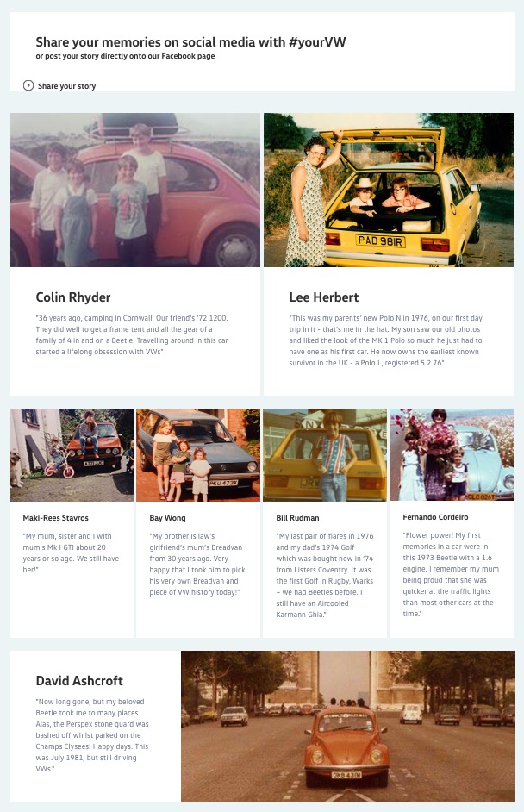Open David Ashcroft's Champs Elysees Beetle photo
The image size is (524, 812).
click(x=347, y=726)
